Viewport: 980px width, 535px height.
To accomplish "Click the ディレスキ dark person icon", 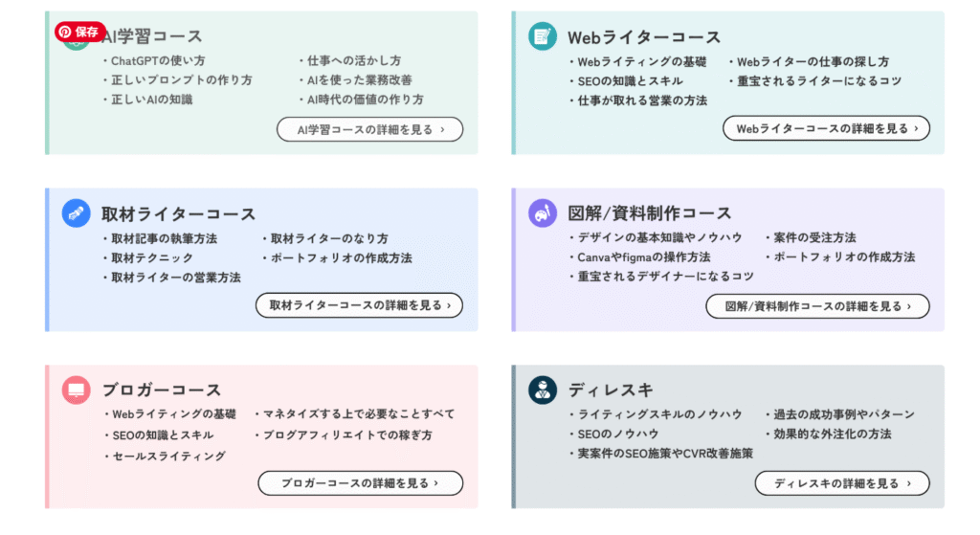I will pos(543,390).
